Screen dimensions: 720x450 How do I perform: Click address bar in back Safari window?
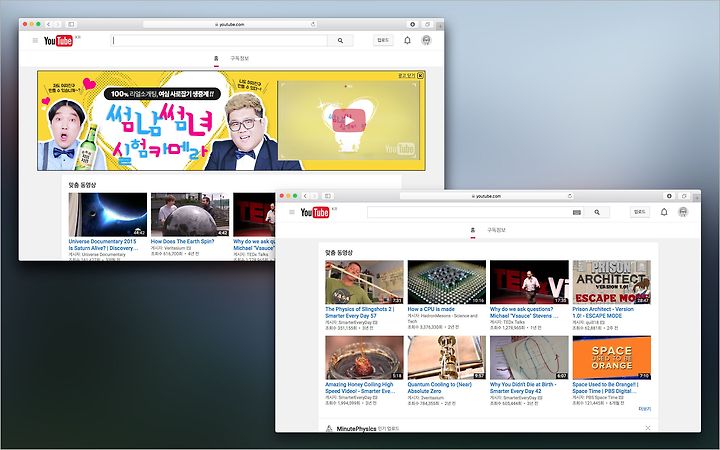tap(230, 24)
